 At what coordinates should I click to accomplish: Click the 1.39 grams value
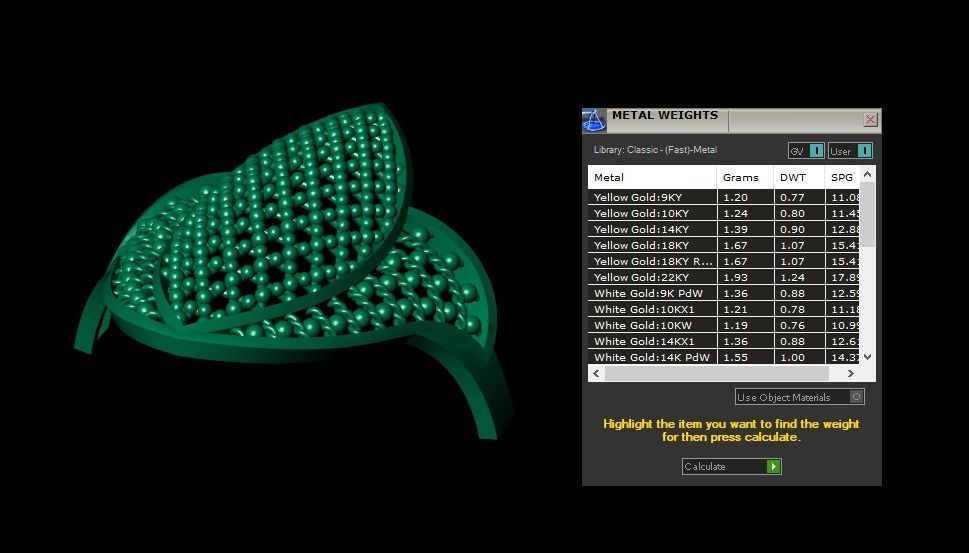[735, 229]
